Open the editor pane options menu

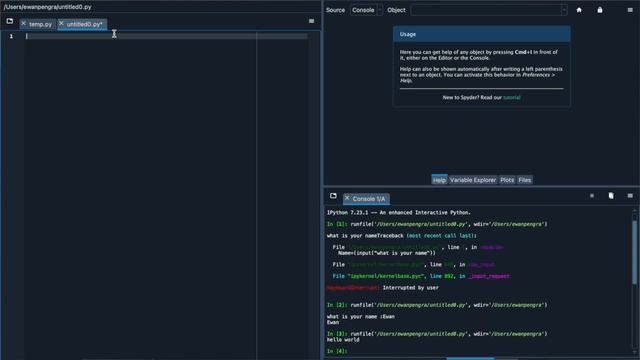311,21
